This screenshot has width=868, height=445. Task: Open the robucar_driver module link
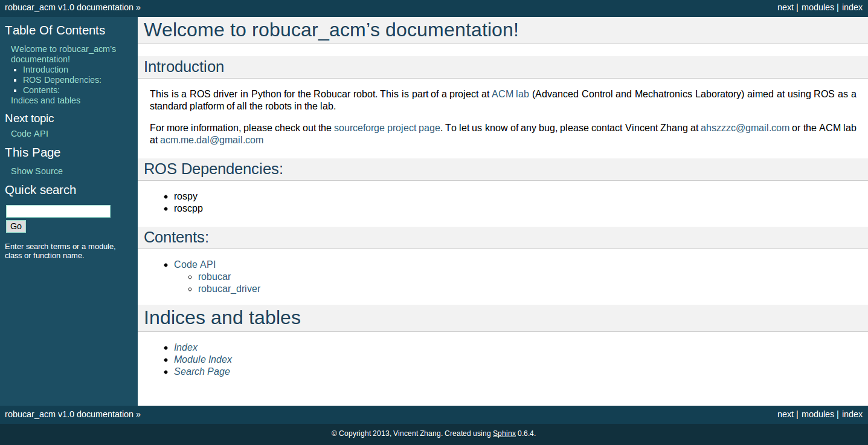[229, 288]
